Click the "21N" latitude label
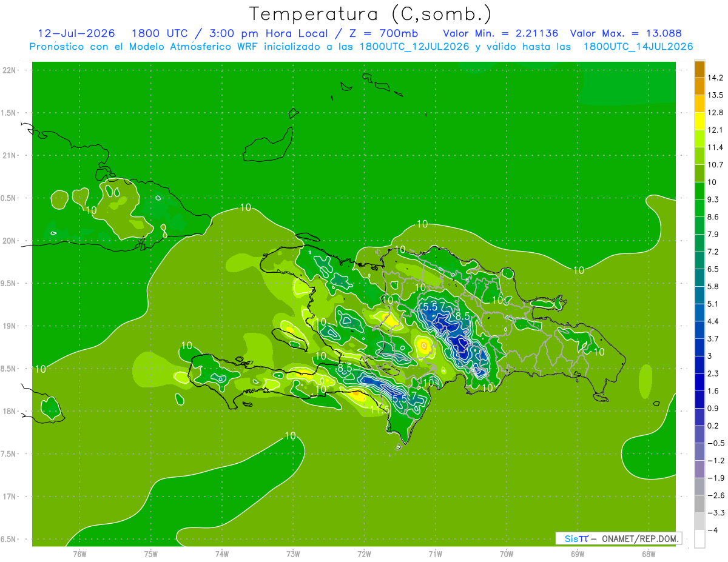The width and height of the screenshot is (728, 562). tap(10, 155)
